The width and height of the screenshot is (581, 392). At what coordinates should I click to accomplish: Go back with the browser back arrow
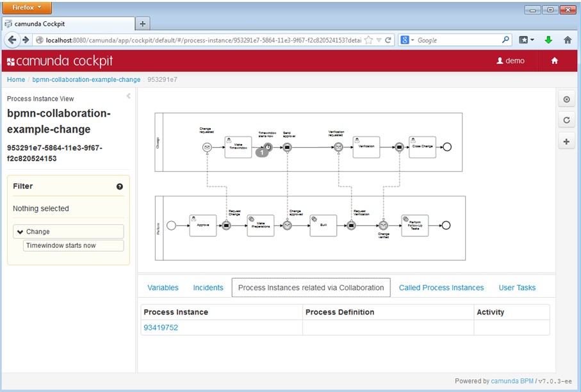(x=12, y=40)
